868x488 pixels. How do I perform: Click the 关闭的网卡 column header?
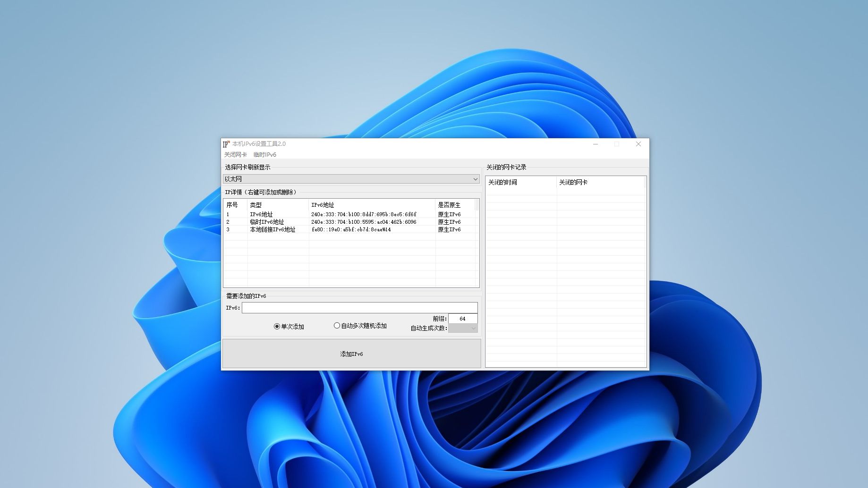point(573,182)
